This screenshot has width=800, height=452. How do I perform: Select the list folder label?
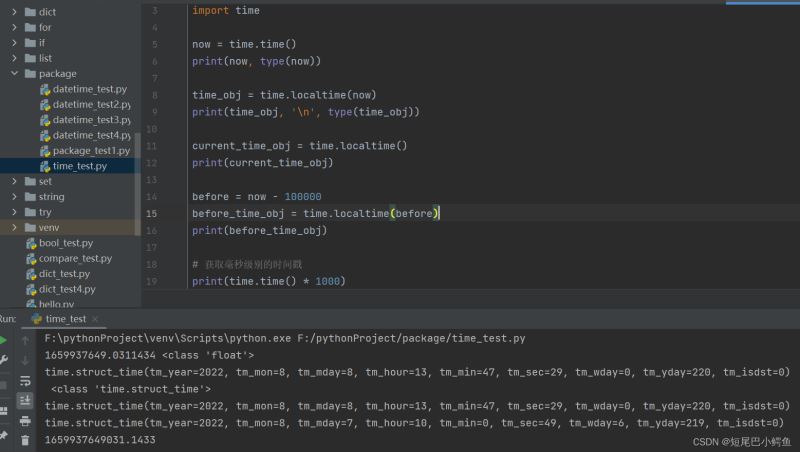tap(45, 58)
